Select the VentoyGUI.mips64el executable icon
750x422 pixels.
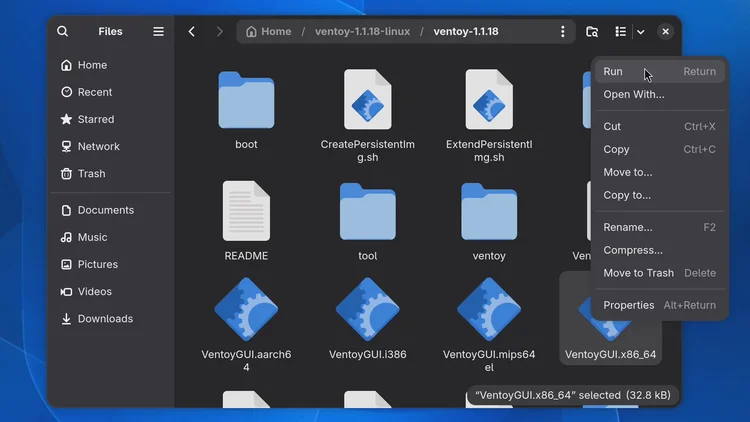489,309
